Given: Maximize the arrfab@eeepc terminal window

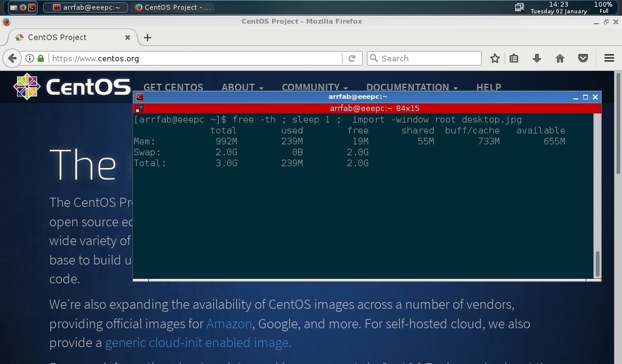Looking at the screenshot, I should click(586, 97).
